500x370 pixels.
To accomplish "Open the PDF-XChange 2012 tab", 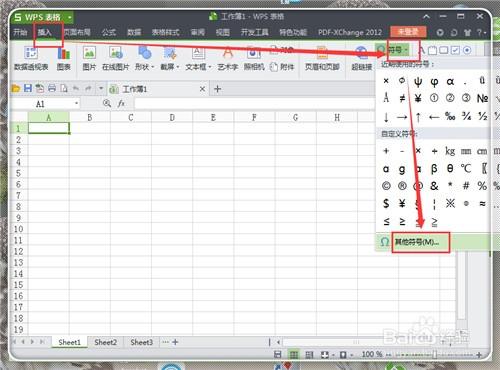I will coord(350,32).
